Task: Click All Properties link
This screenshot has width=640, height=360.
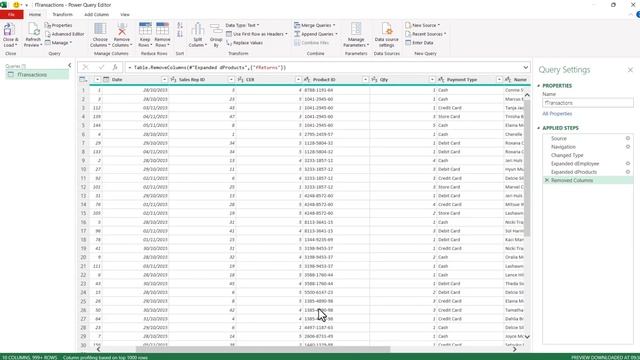Action: tap(557, 113)
